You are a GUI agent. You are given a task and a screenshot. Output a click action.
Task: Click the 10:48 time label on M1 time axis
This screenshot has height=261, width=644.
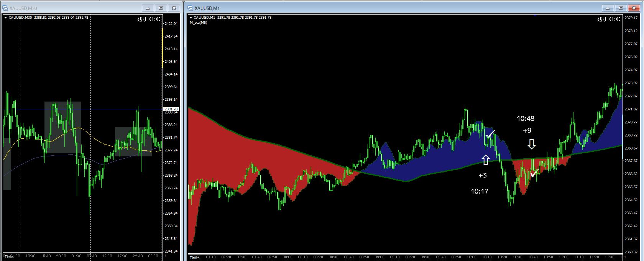533,257
